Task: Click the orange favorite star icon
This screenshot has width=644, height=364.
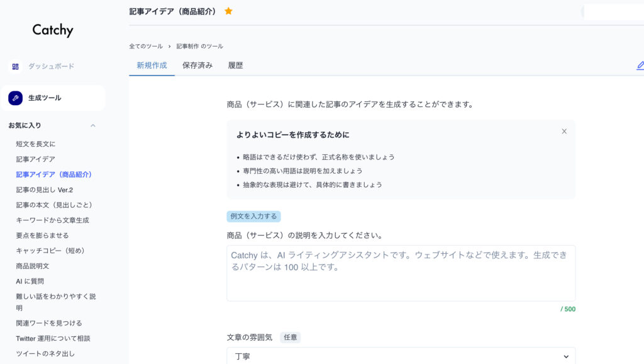Action: [228, 11]
